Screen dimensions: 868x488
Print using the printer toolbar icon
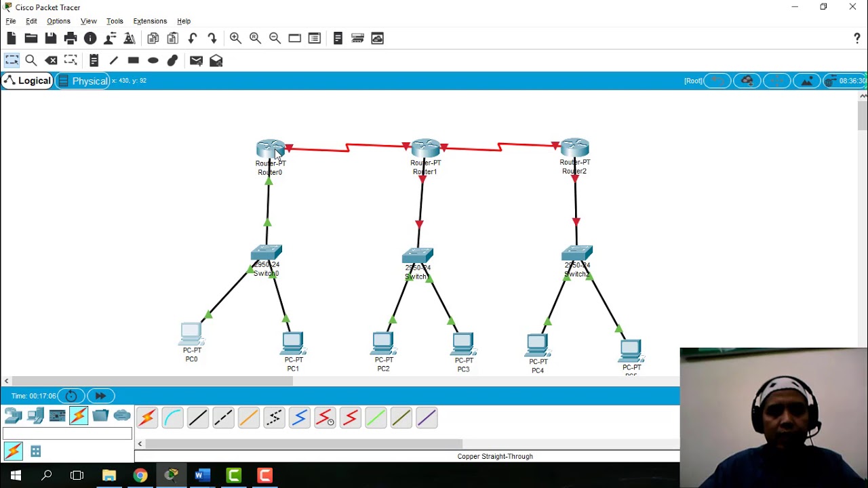71,39
